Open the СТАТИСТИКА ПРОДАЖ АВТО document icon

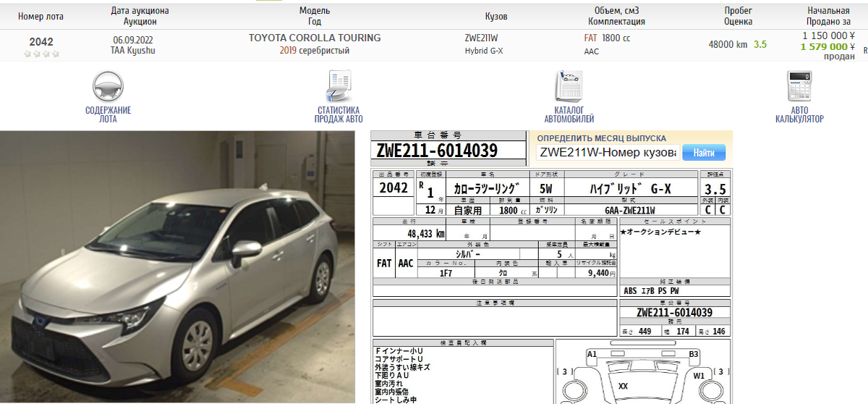coord(338,87)
